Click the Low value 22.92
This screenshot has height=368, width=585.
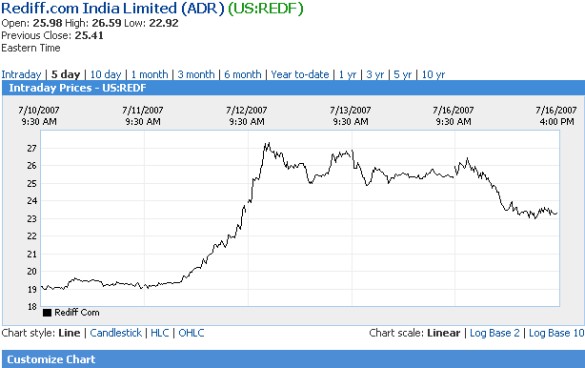tap(164, 23)
